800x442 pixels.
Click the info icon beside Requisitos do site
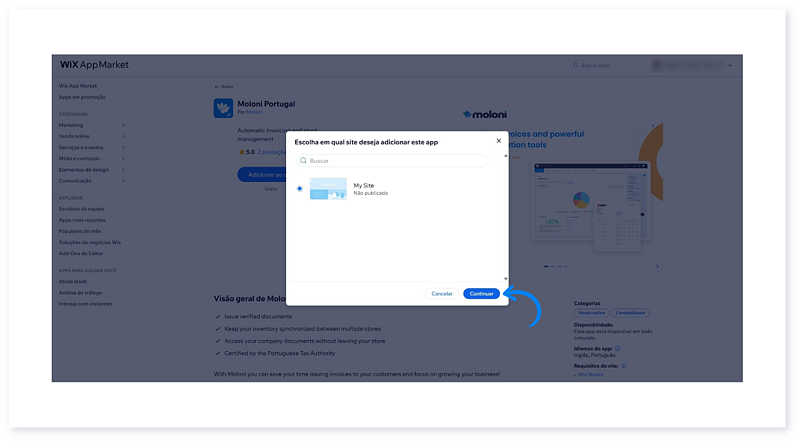click(x=624, y=367)
